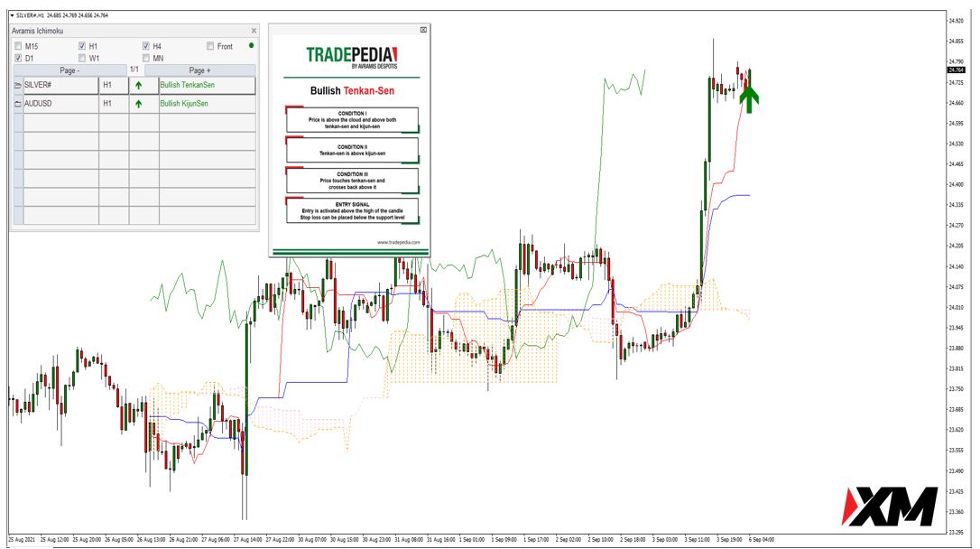The width and height of the screenshot is (980, 549).
Task: Go to next page with Page +
Action: [200, 70]
